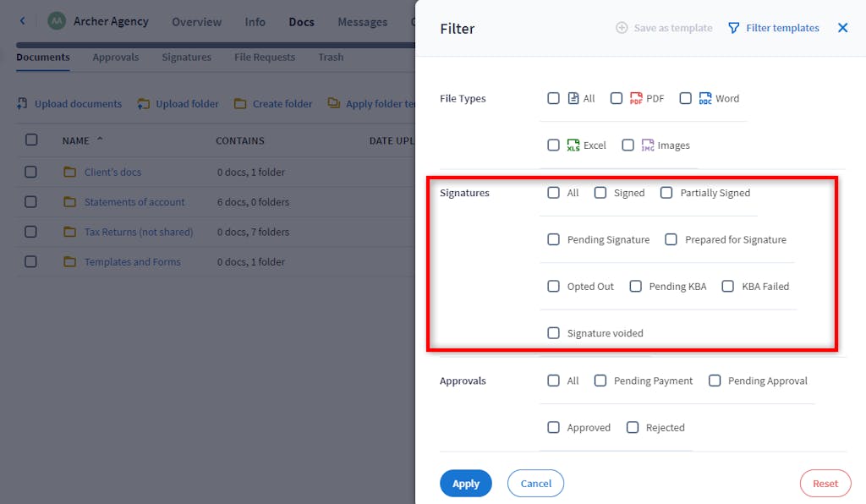Switch to the Messages tab
Screen dimensions: 866x504
tap(362, 22)
